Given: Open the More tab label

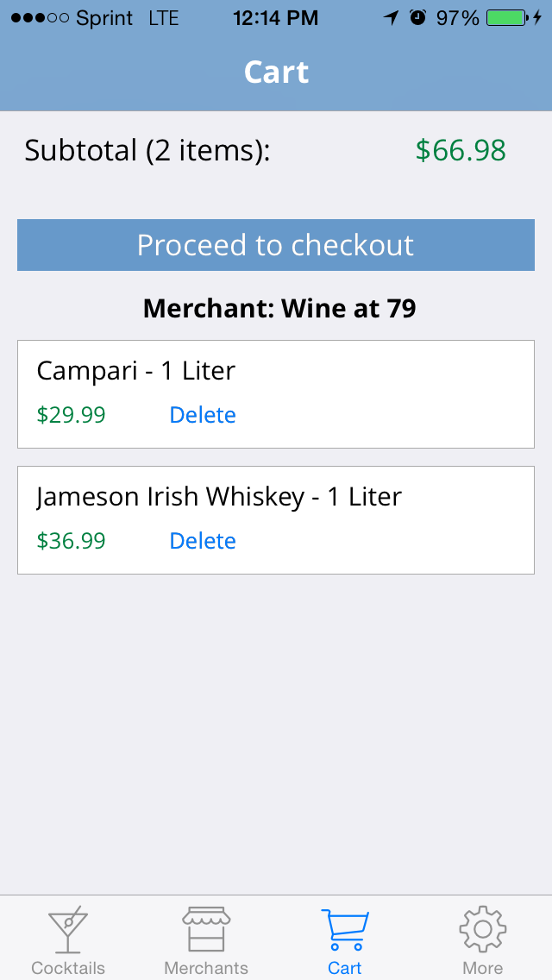Looking at the screenshot, I should [x=483, y=968].
